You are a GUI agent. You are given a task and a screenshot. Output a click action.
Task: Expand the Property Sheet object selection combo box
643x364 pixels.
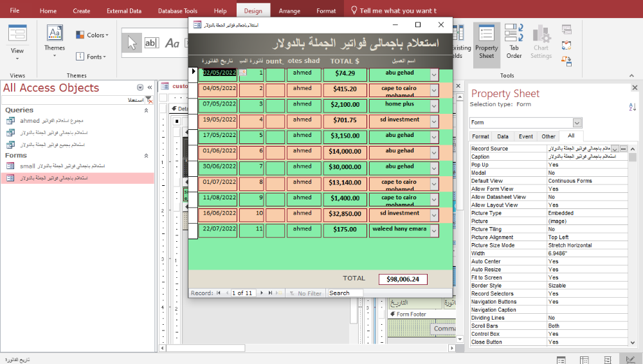tap(577, 122)
